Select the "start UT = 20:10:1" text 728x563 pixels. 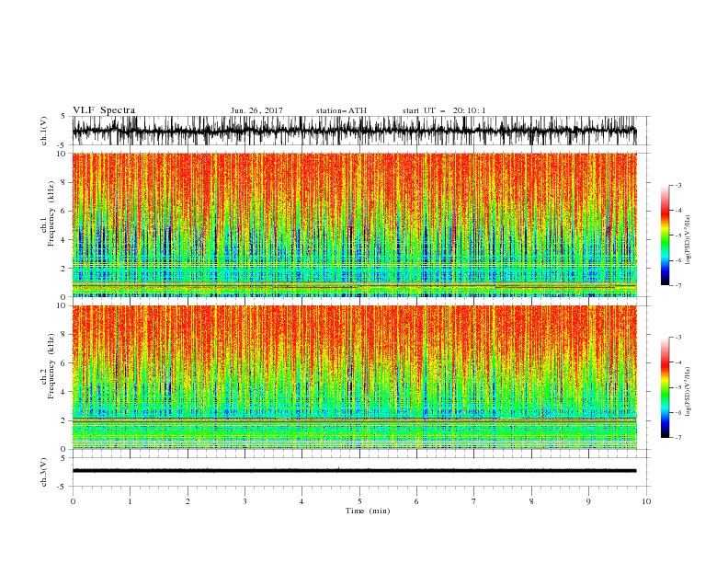click(444, 110)
